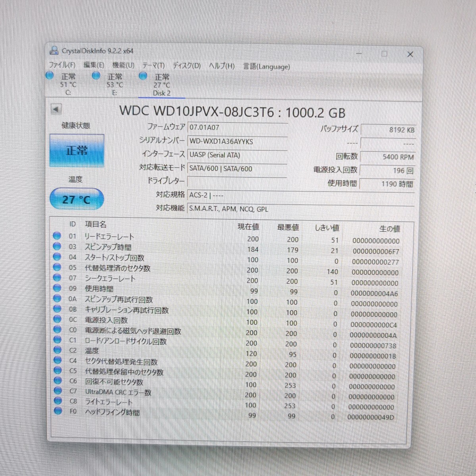Click the power on hours value 1190 時間
Screen dimensions: 476x476
387,184
